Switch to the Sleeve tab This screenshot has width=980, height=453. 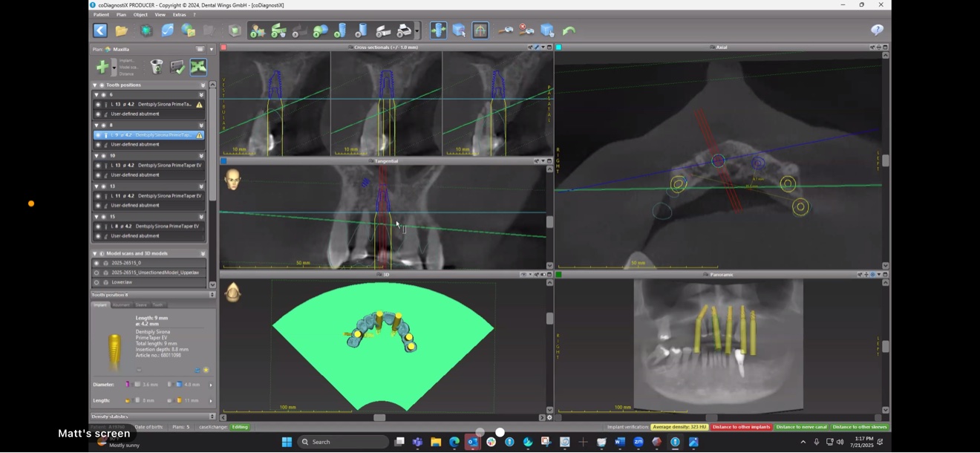click(x=141, y=305)
